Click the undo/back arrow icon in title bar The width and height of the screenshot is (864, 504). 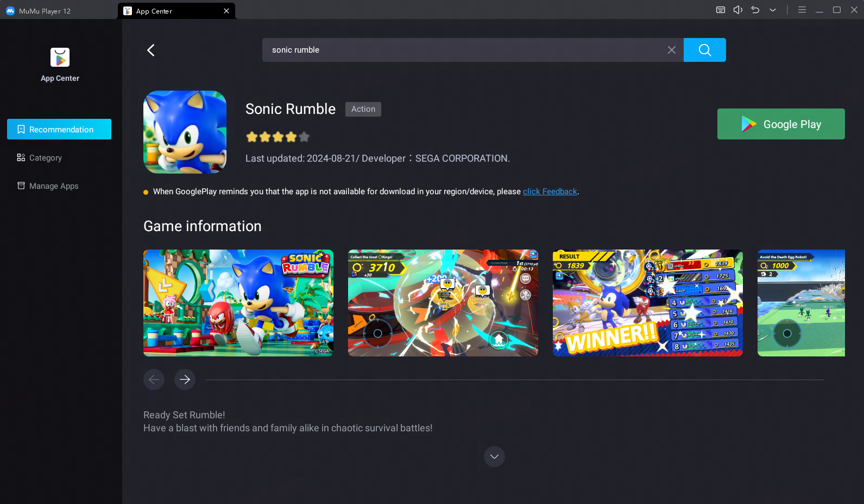tap(755, 10)
